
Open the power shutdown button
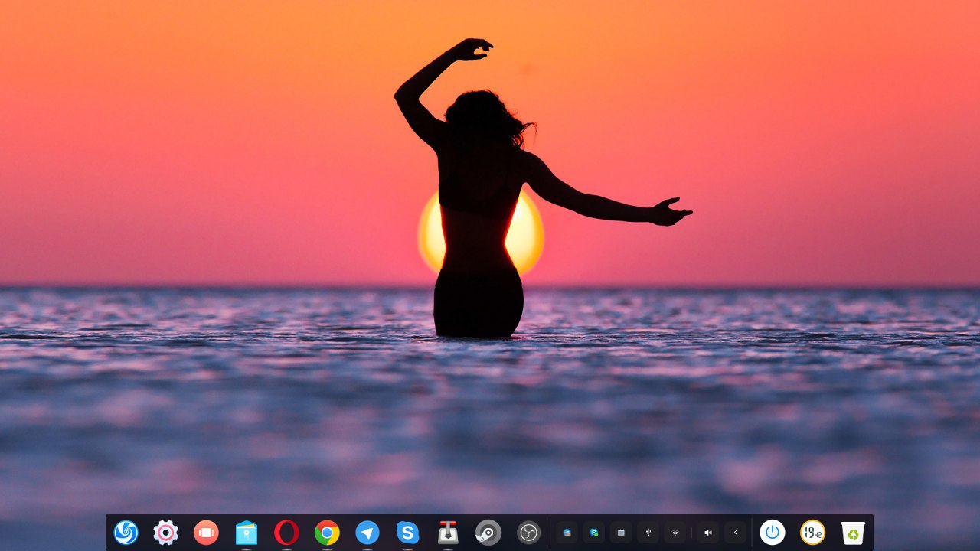[x=772, y=533]
